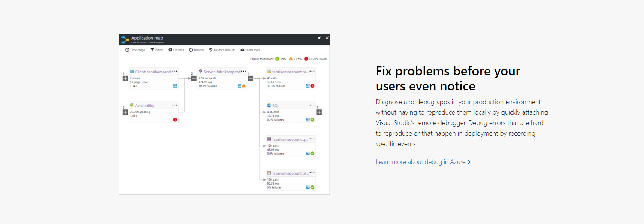This screenshot has width=644, height=224.
Task: Click the '12K calls' text
Action: (273, 146)
